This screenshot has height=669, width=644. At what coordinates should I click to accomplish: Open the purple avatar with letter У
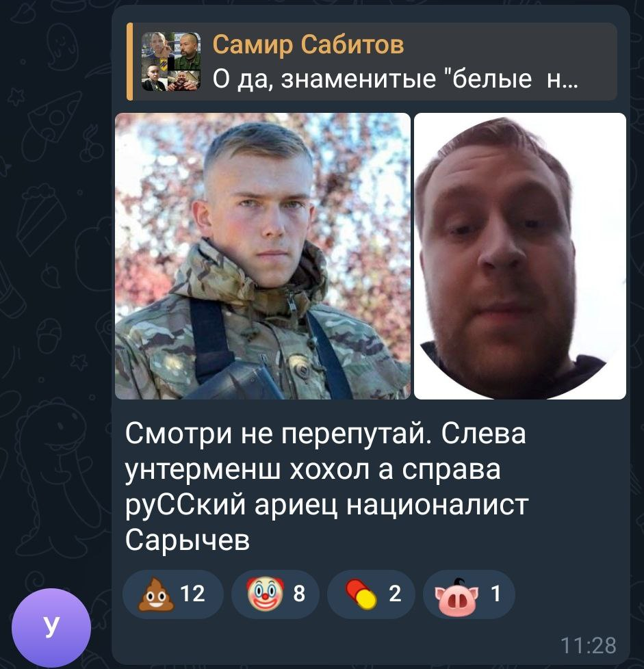[51, 627]
